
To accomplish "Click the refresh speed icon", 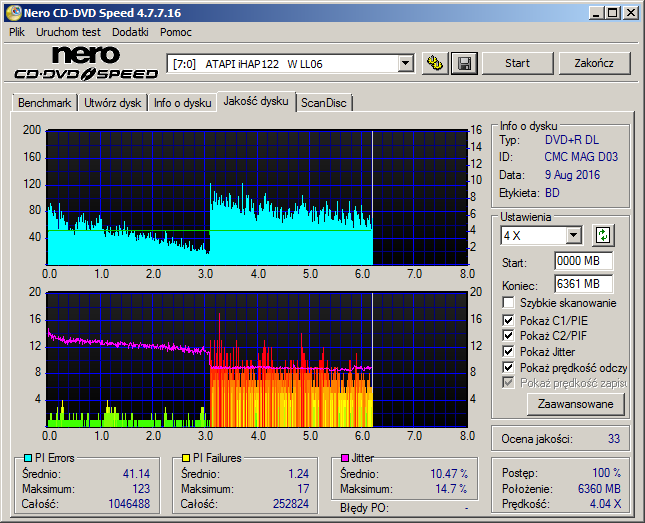I will pyautogui.click(x=603, y=235).
